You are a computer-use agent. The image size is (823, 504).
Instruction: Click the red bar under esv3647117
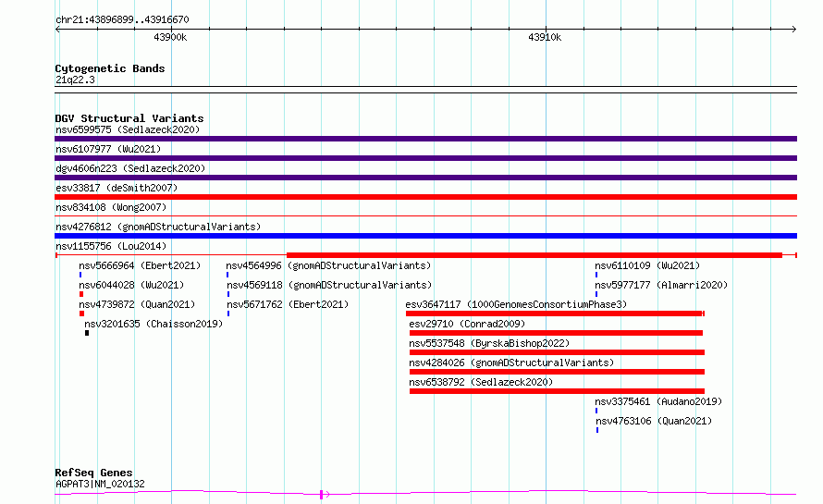[555, 313]
